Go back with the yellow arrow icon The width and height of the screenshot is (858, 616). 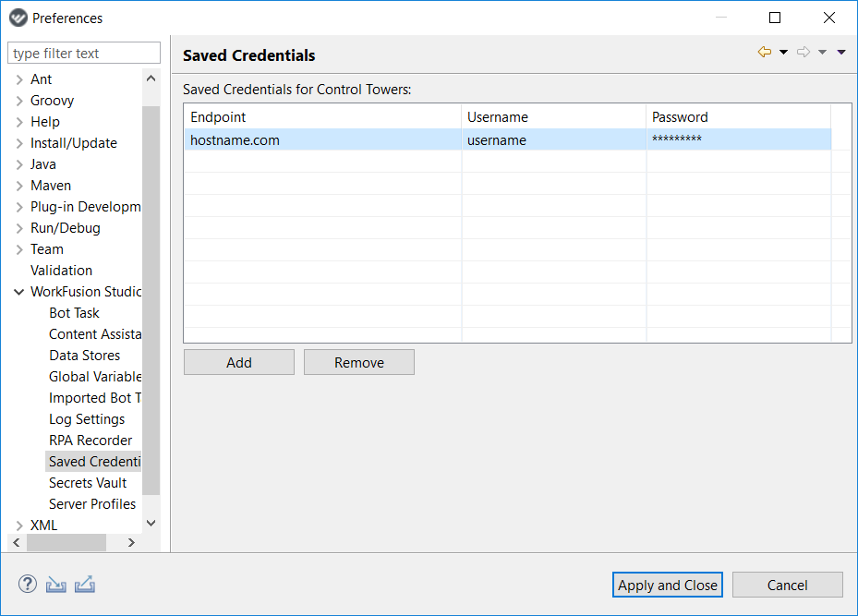[x=765, y=52]
